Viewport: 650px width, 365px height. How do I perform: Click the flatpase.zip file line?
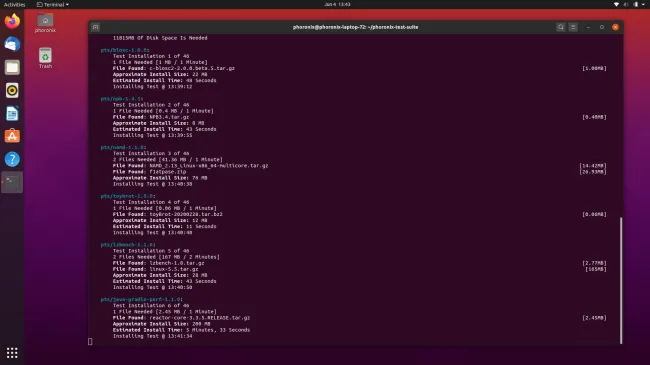coord(149,172)
